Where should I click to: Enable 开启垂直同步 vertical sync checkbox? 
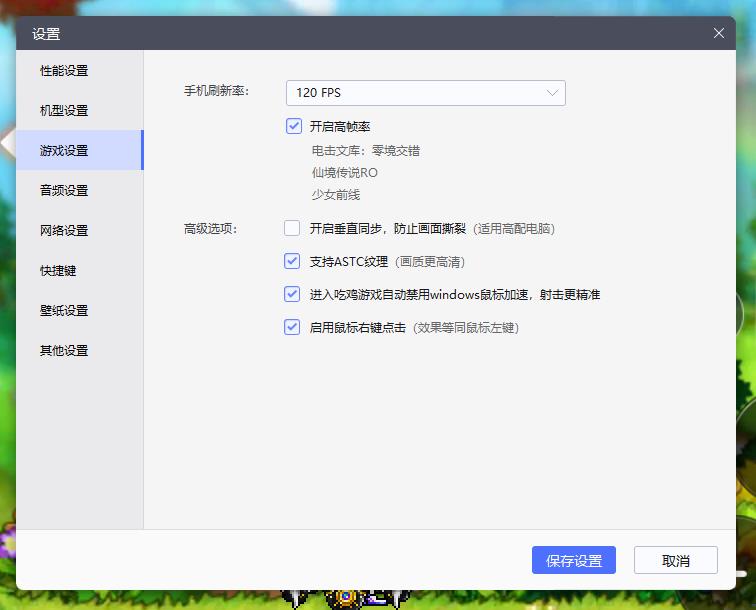[x=292, y=228]
